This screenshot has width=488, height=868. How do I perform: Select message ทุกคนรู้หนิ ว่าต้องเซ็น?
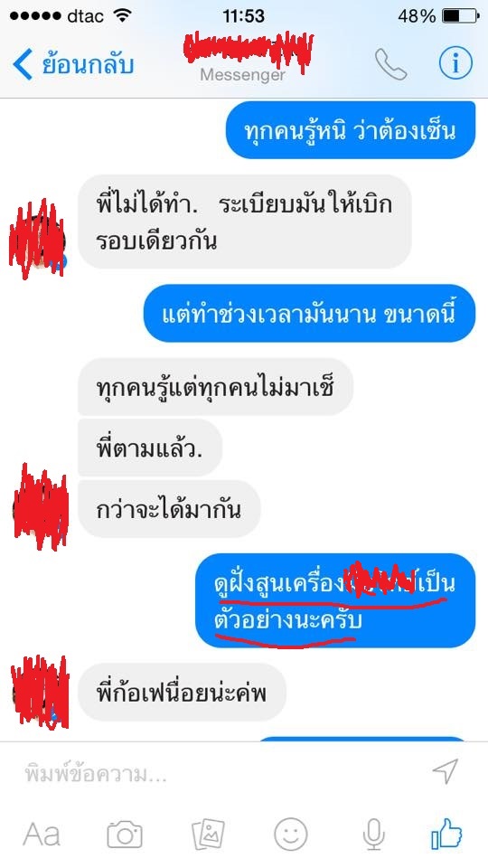[x=351, y=130]
